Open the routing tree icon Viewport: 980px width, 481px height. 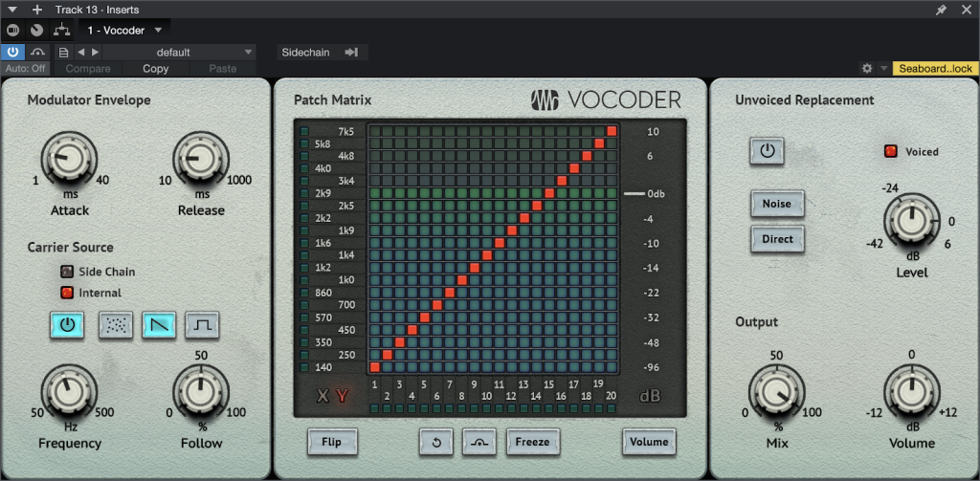(x=61, y=31)
